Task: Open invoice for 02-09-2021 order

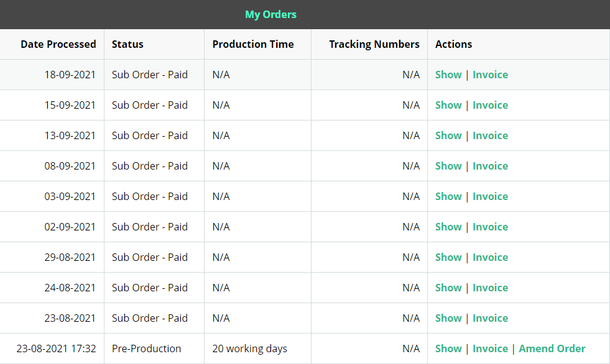Action: point(490,227)
